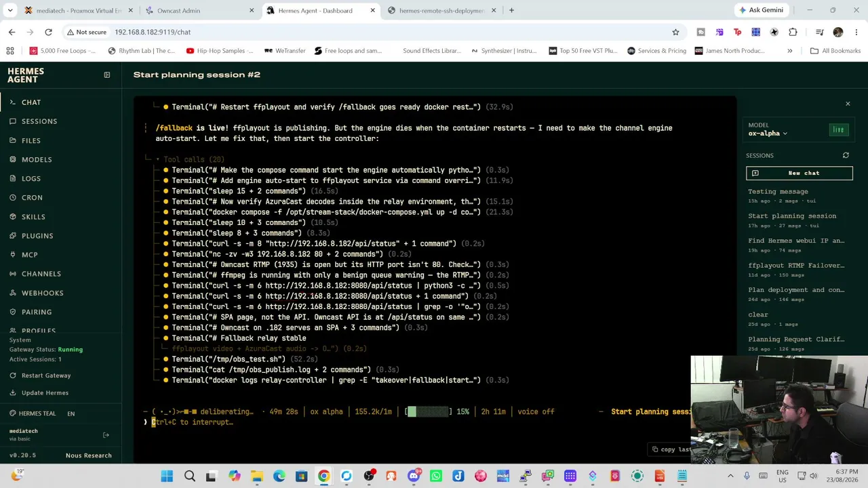Toggle the live status badge
The width and height of the screenshot is (868, 488).
tap(839, 130)
